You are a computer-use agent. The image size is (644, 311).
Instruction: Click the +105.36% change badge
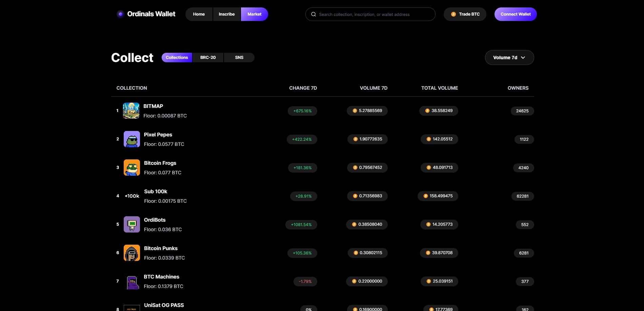click(x=302, y=253)
